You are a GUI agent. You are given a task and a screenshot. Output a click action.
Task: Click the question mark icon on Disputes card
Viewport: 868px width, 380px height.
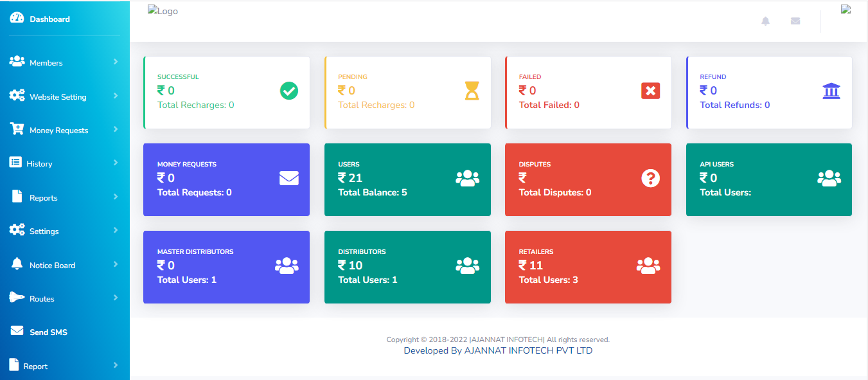[x=651, y=178]
